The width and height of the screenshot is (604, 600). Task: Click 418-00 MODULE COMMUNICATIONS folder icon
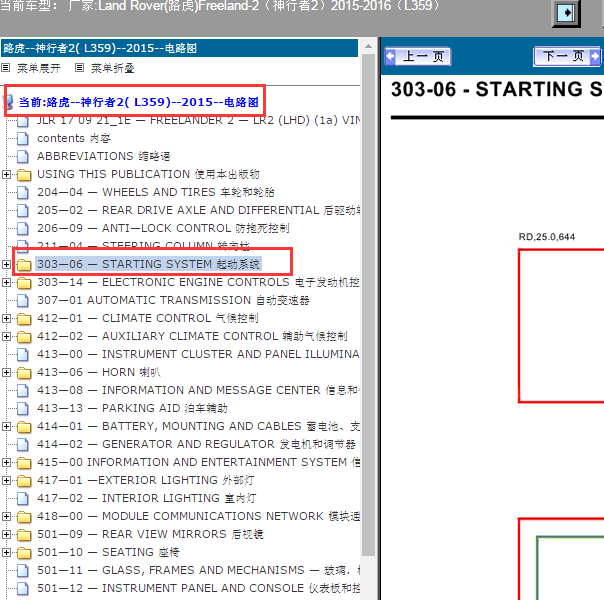coord(24,517)
